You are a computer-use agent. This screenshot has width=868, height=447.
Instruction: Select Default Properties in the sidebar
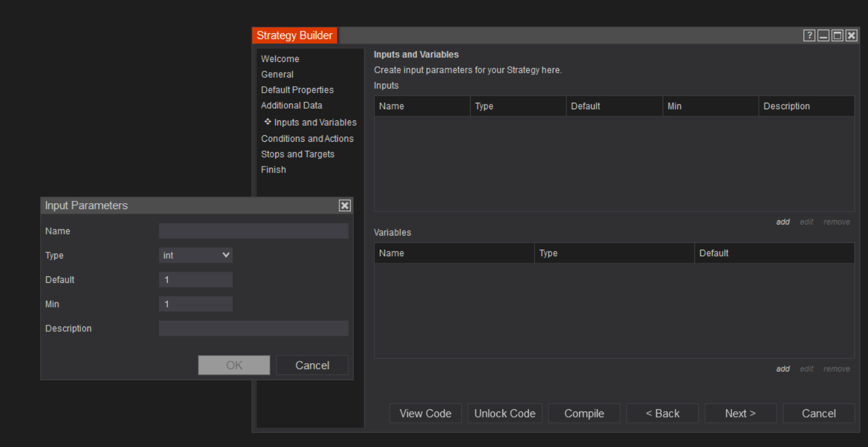(298, 90)
